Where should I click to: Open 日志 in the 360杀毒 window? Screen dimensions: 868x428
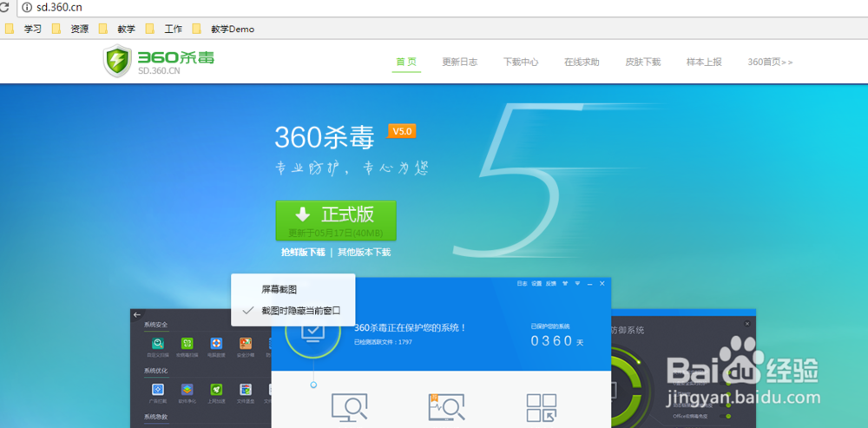click(x=522, y=284)
